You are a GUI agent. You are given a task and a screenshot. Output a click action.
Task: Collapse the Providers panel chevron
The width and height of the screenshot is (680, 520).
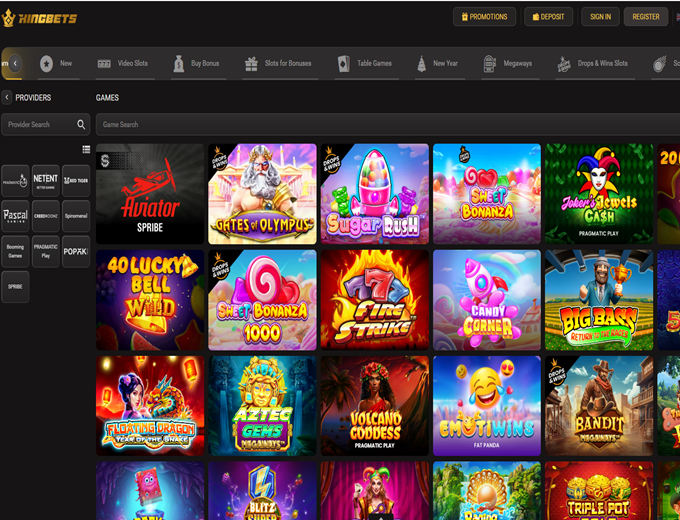pos(7,98)
